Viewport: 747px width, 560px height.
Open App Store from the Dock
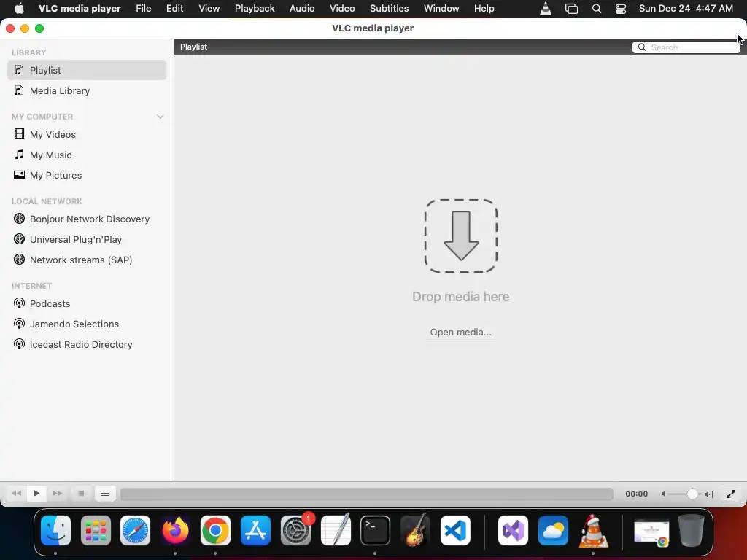256,531
